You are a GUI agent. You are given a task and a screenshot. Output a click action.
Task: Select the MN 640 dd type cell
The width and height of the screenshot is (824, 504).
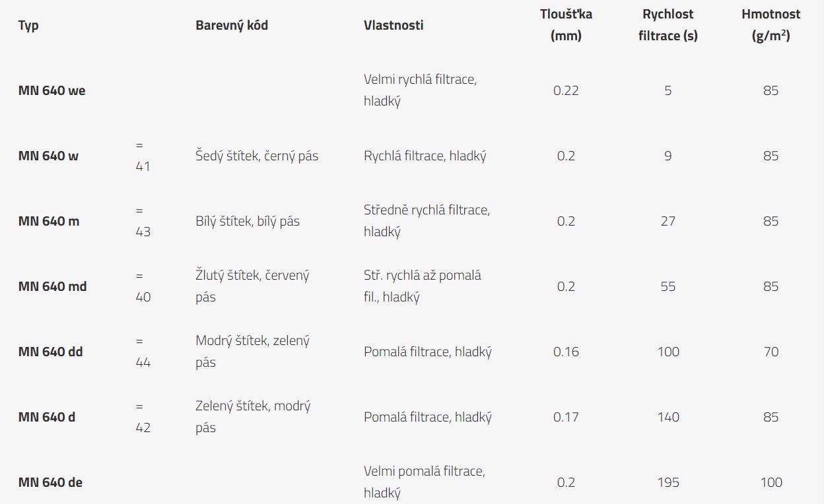(x=51, y=352)
